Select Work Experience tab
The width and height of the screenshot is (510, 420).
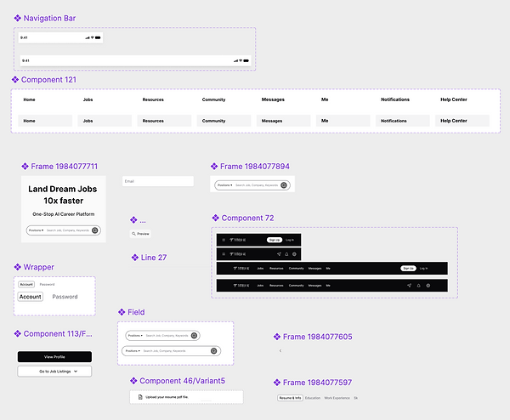[337, 398]
